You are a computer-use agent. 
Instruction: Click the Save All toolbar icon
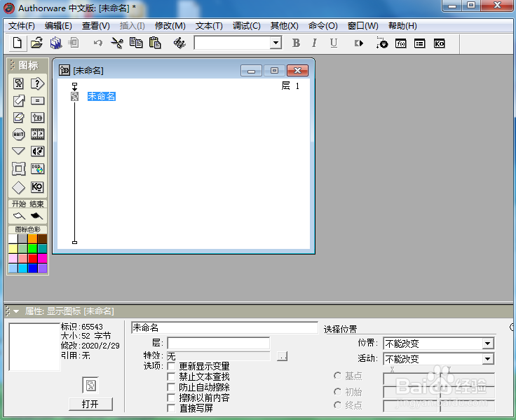[56, 43]
